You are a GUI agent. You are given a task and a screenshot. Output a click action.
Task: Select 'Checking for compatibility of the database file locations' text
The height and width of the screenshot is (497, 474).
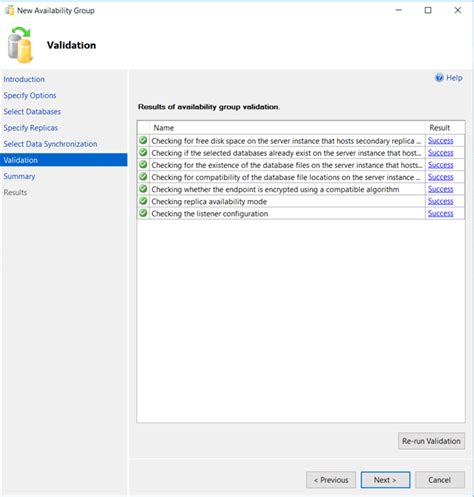click(x=286, y=177)
